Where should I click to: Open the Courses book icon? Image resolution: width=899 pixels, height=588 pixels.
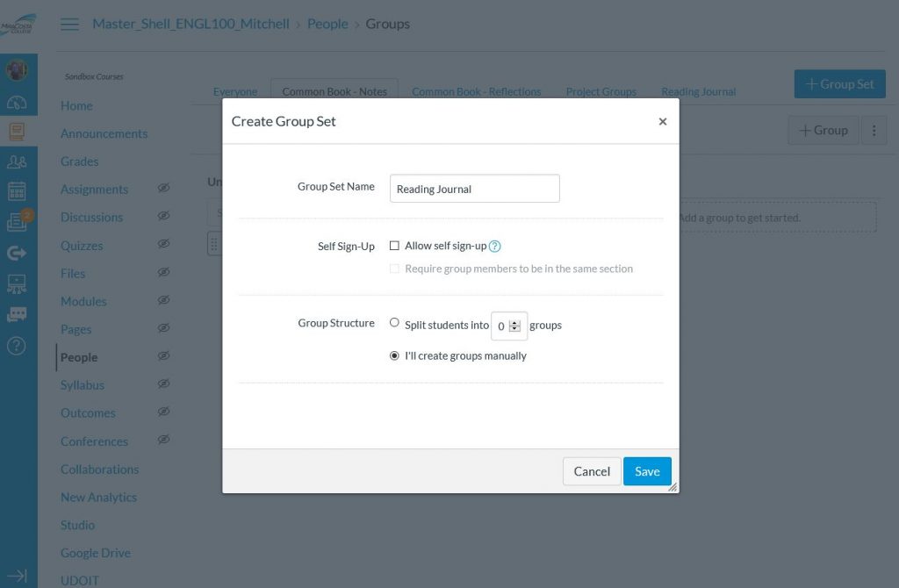(17, 132)
